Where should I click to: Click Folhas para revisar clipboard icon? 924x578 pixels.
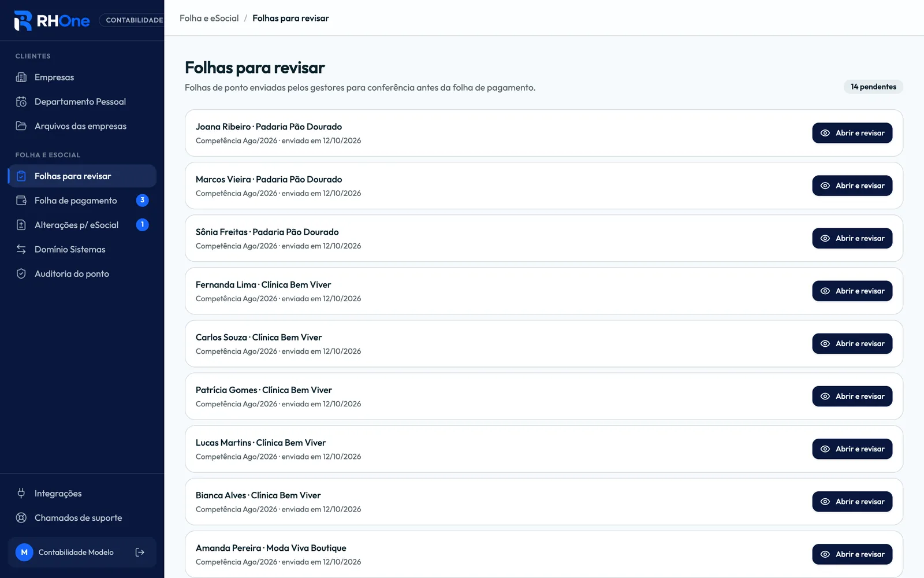(21, 176)
